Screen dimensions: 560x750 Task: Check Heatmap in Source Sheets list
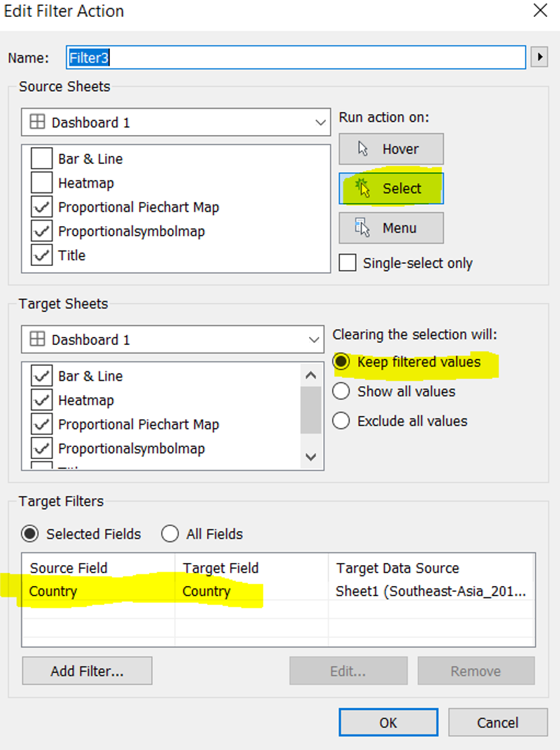41,183
